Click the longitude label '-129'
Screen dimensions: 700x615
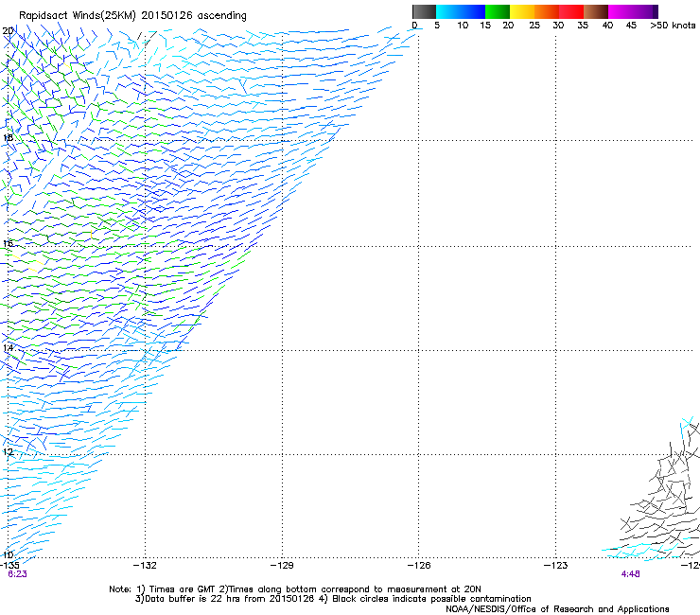click(x=282, y=566)
